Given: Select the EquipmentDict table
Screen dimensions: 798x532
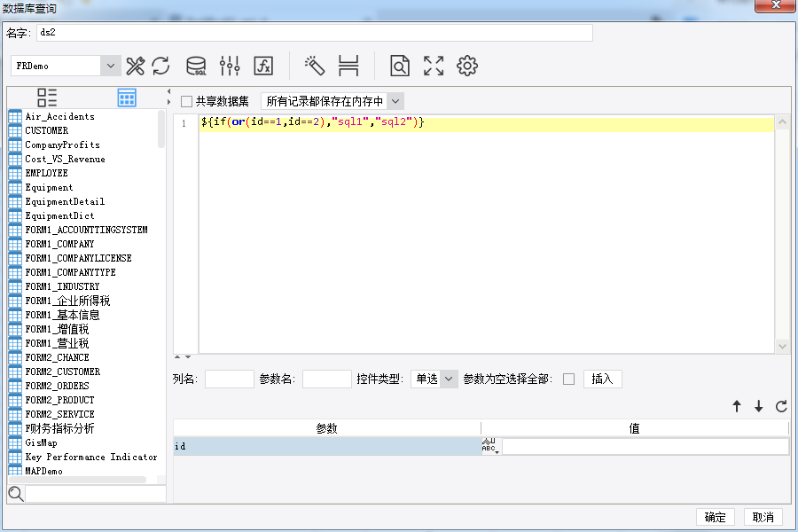Looking at the screenshot, I should [59, 215].
